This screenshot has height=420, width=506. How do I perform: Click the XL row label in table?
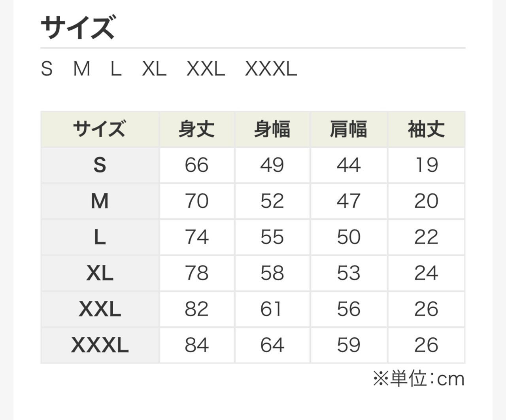click(x=100, y=273)
